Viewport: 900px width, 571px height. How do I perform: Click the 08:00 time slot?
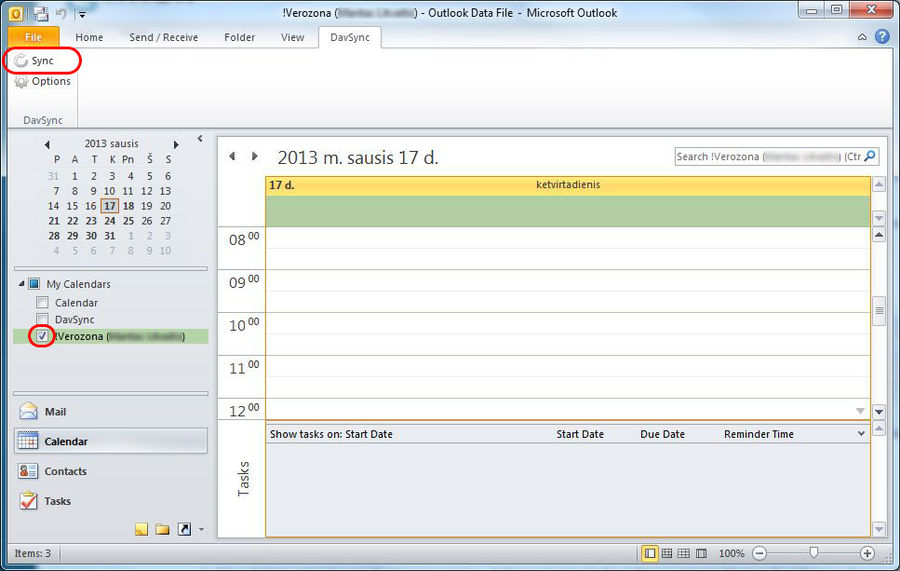click(568, 238)
